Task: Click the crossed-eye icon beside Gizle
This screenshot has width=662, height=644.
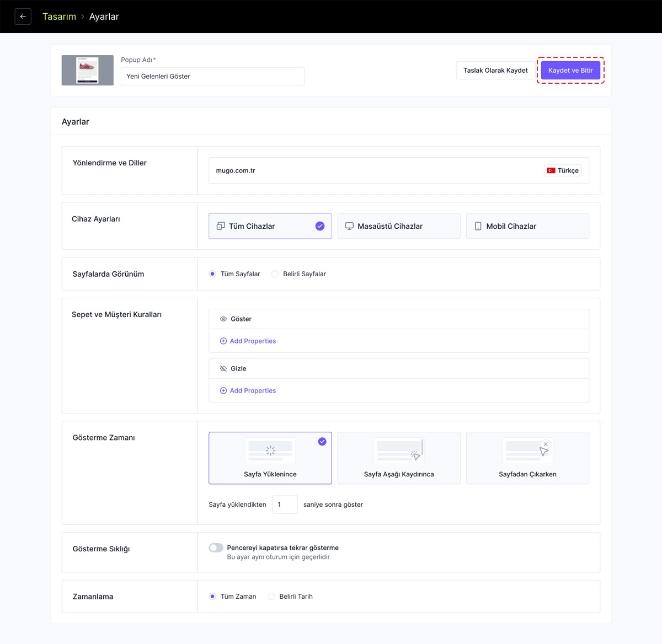Action: [x=223, y=369]
